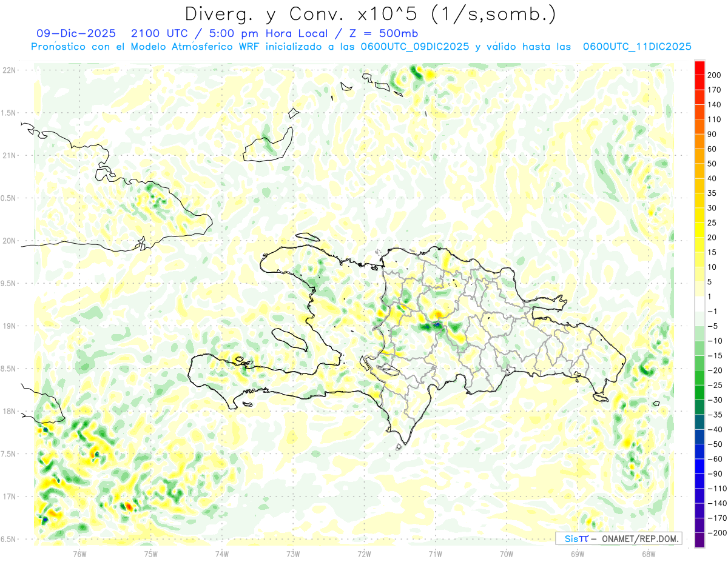728x562 pixels.
Task: Click validity stamp '0600UTC_11DIC2025'
Action: 637,47
